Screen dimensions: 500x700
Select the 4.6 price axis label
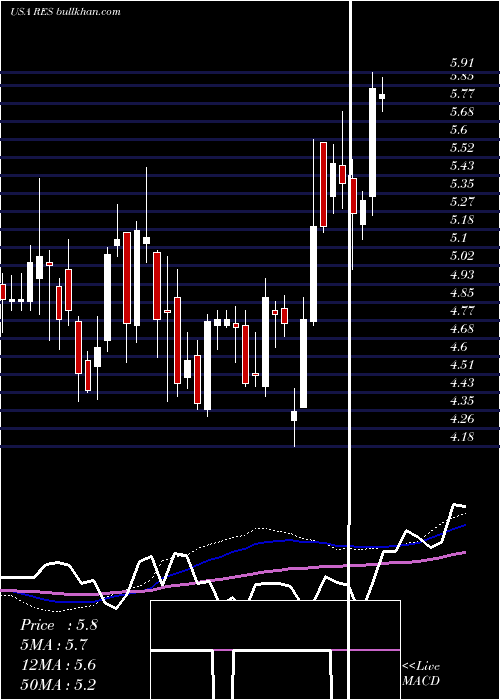pyautogui.click(x=458, y=347)
